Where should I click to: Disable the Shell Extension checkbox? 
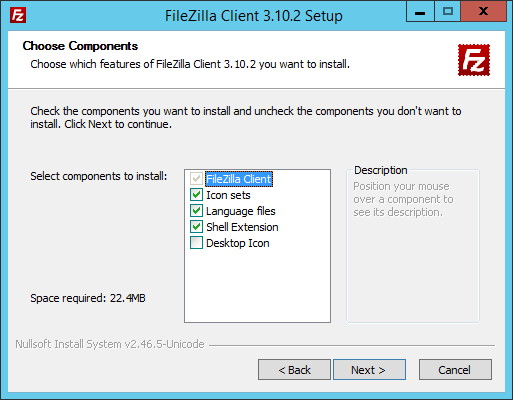coord(196,227)
